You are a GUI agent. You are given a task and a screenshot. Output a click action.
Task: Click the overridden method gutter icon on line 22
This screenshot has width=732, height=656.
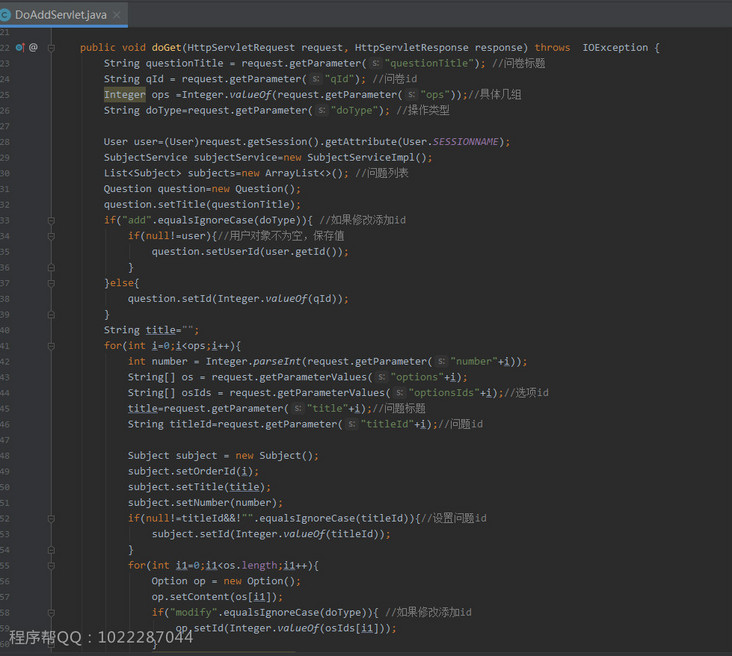(x=21, y=47)
